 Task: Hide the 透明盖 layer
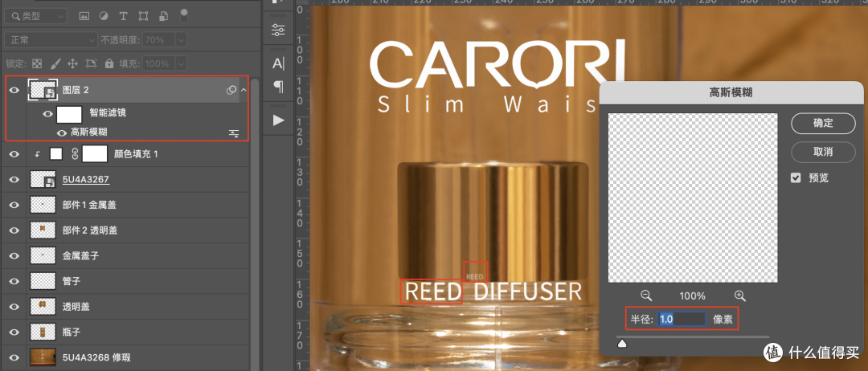tap(14, 307)
